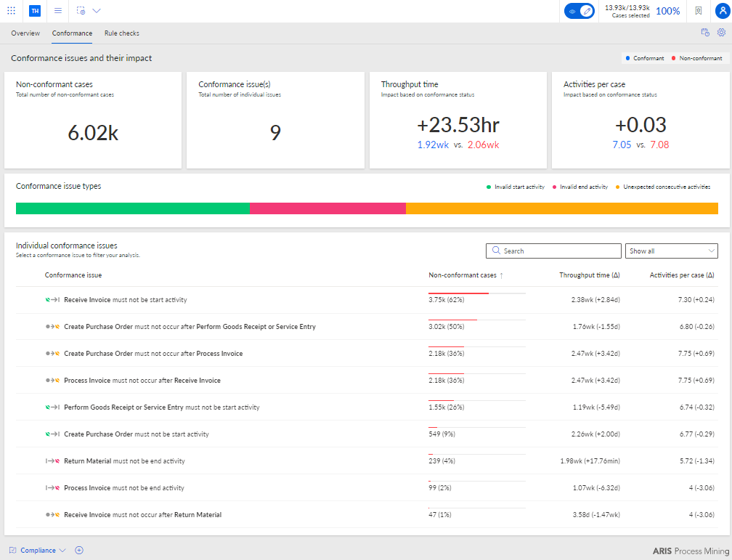Click start-activity icon of Perform Goods Receipt row
Viewport: 732px width, 560px height.
[52, 407]
